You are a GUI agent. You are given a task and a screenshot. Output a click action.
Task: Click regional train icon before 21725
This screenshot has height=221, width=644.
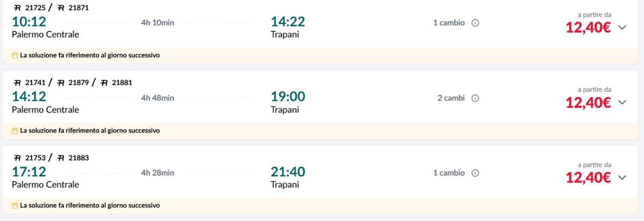18,8
